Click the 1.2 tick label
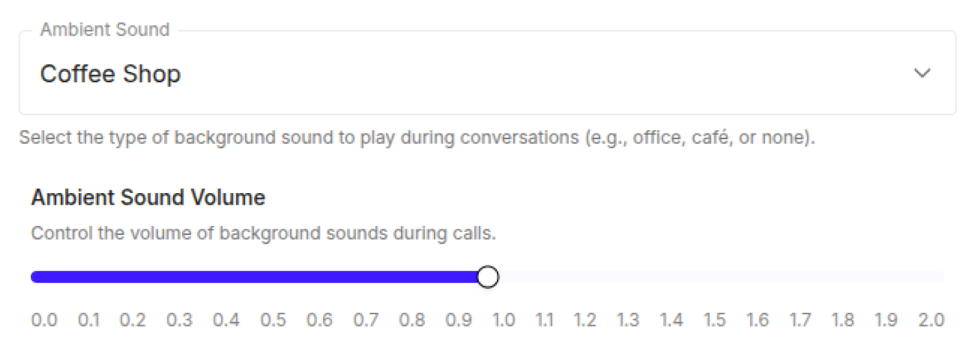The width and height of the screenshot is (980, 356). pyautogui.click(x=585, y=320)
